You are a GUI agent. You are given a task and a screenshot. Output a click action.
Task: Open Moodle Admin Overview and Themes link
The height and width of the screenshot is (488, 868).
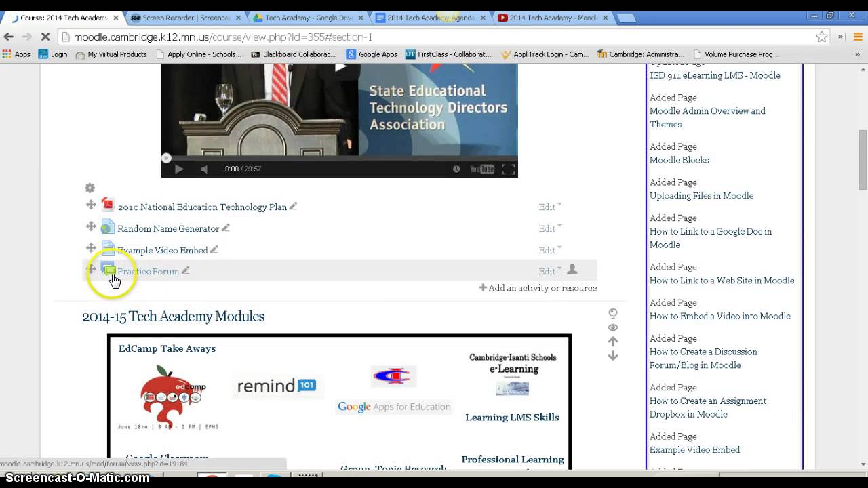[x=707, y=118]
